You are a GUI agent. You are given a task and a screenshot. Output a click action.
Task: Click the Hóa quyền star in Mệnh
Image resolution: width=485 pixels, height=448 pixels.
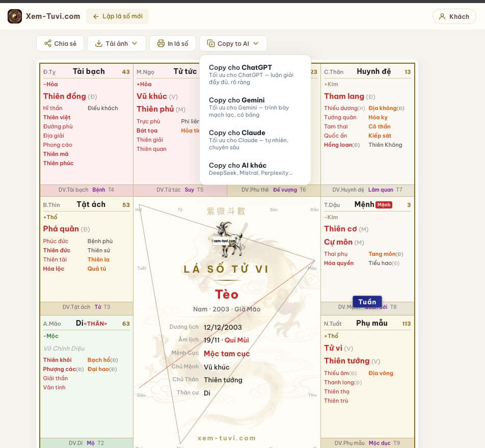[339, 263]
